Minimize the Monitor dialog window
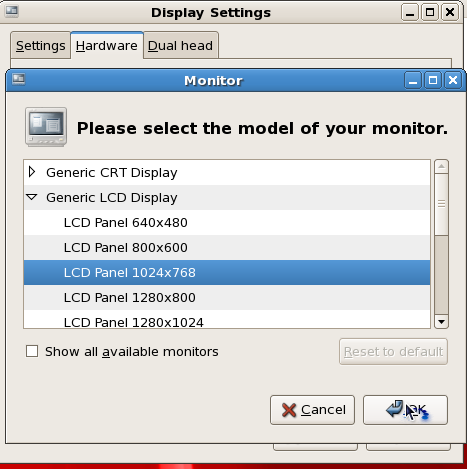The height and width of the screenshot is (469, 467). [x=413, y=80]
